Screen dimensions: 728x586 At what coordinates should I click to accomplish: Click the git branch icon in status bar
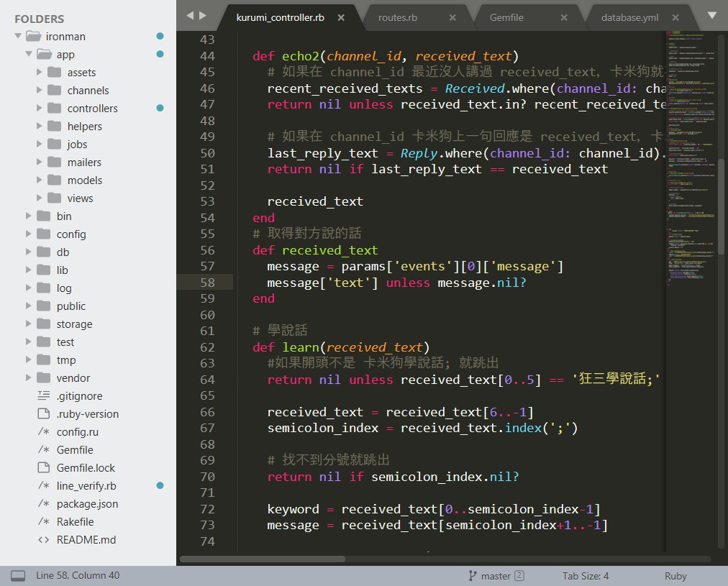(x=472, y=576)
